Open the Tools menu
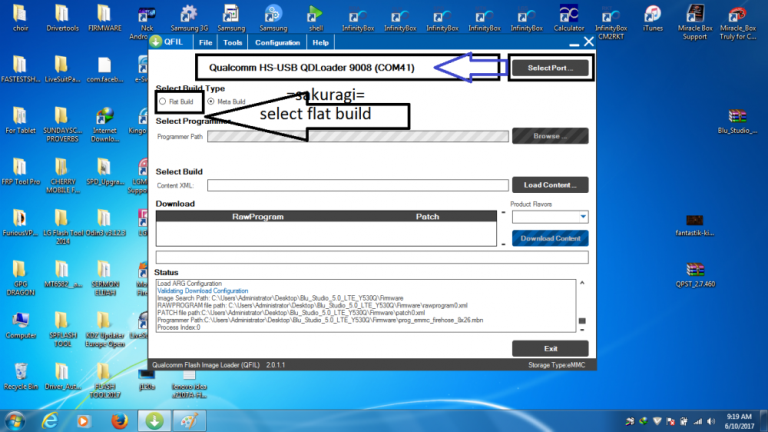 tap(232, 43)
